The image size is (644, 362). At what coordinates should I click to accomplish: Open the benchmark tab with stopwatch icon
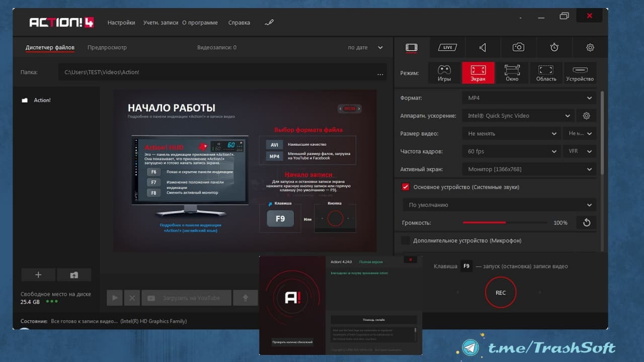pos(554,47)
